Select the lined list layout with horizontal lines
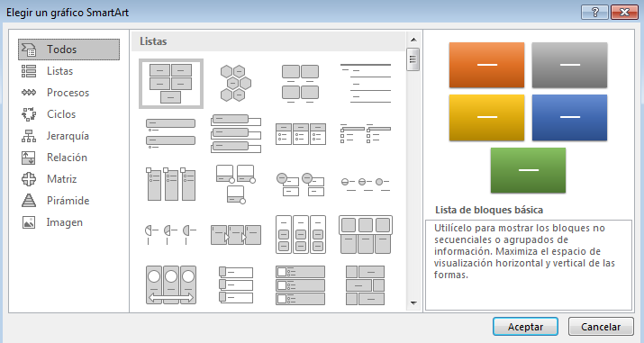Screen dimensions: 644x343 click(x=366, y=84)
